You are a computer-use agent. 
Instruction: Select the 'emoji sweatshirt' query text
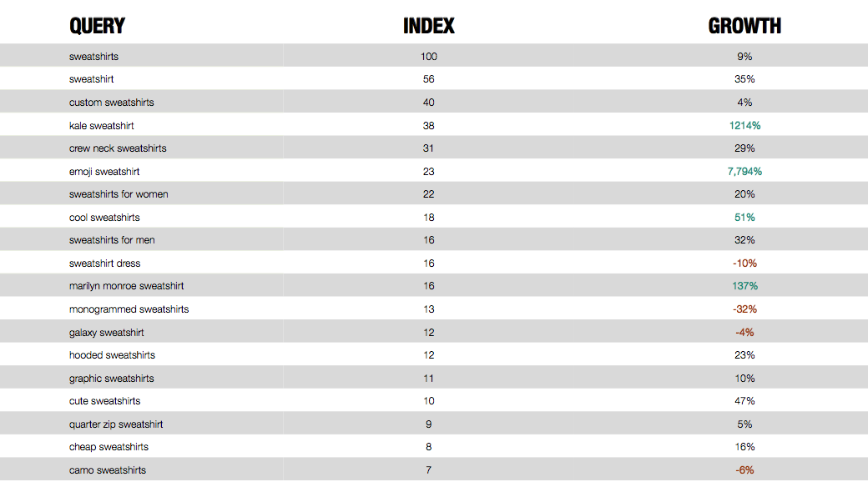click(104, 172)
